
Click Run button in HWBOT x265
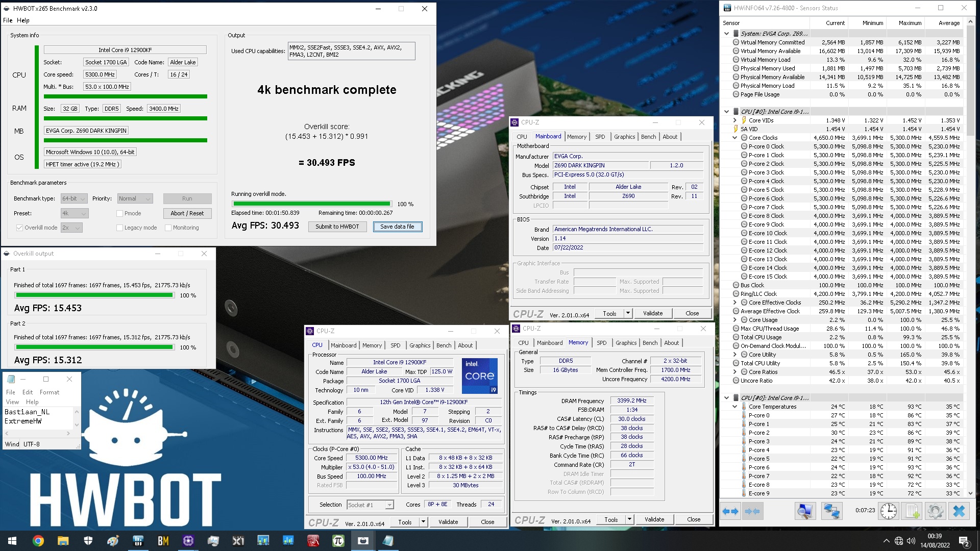pos(187,199)
